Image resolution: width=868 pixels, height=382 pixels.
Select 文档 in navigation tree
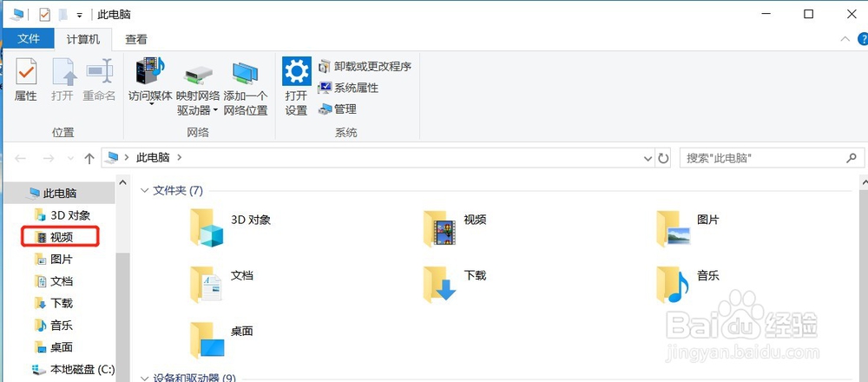[54, 281]
